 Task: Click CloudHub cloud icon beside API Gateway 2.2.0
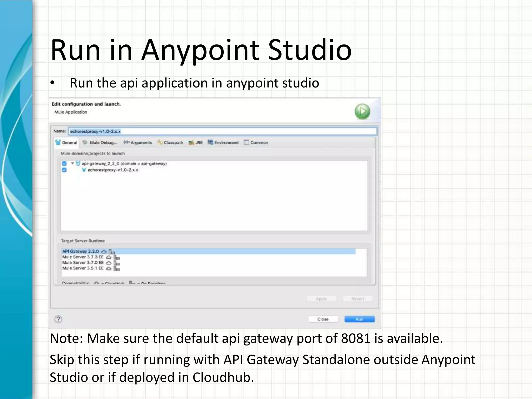[104, 251]
